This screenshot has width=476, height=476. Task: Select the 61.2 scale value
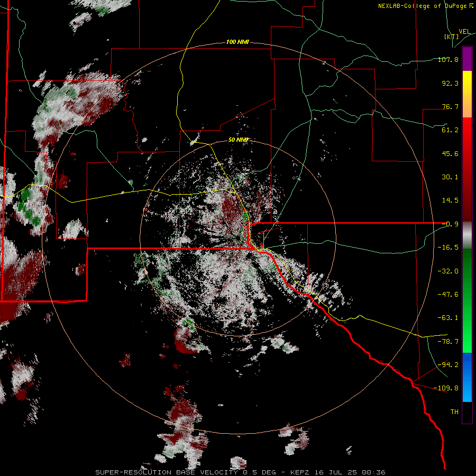(450, 130)
